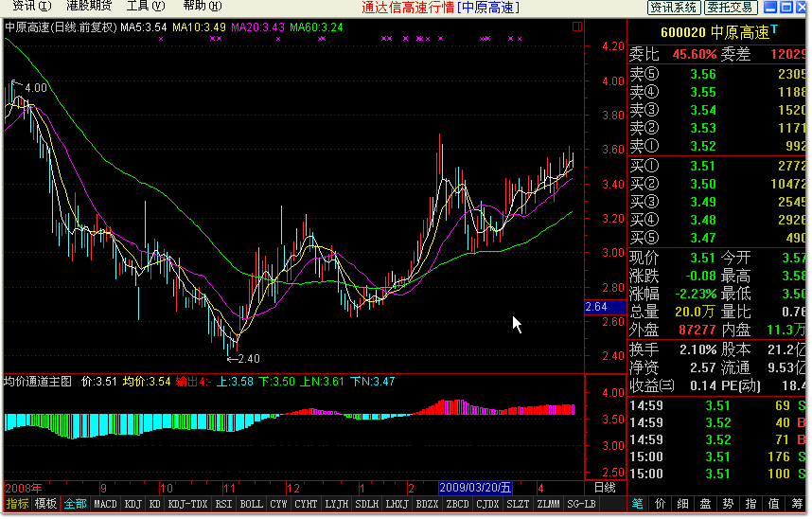Switch to the SG-LB indicator
The width and height of the screenshot is (812, 519).
[581, 504]
